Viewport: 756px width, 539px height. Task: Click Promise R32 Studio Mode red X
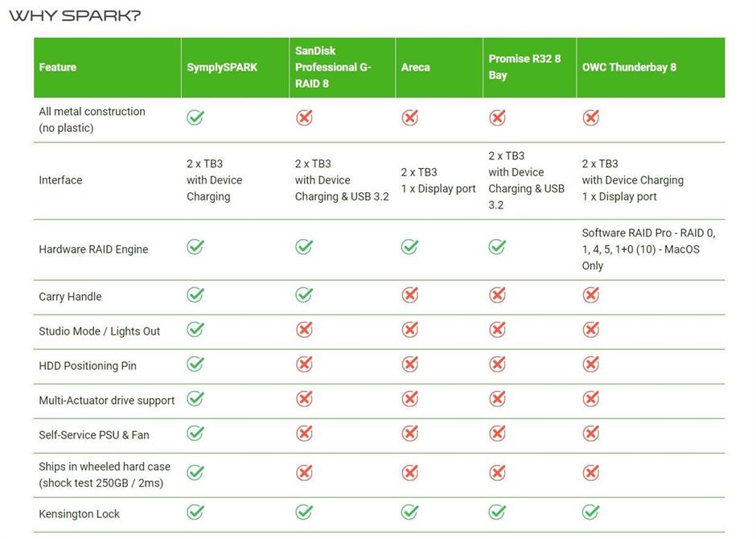click(497, 329)
